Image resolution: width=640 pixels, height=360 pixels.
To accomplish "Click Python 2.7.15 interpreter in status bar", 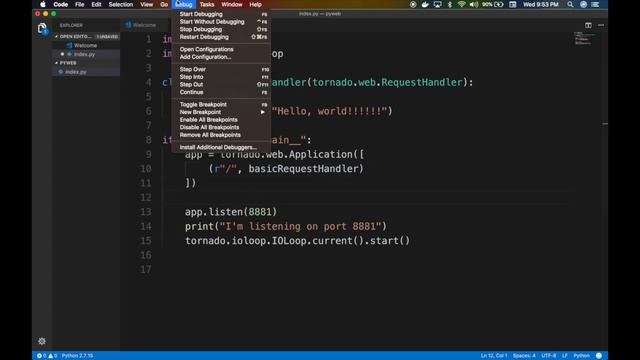I will [x=77, y=356].
